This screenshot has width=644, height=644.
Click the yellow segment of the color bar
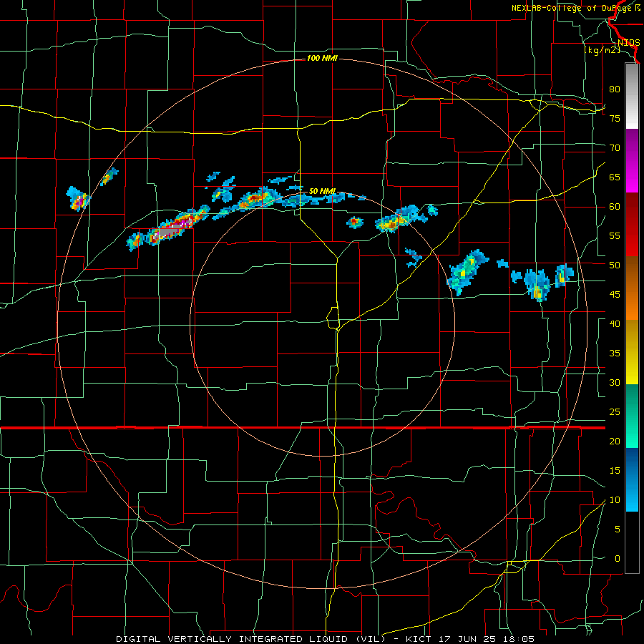pyautogui.click(x=632, y=352)
